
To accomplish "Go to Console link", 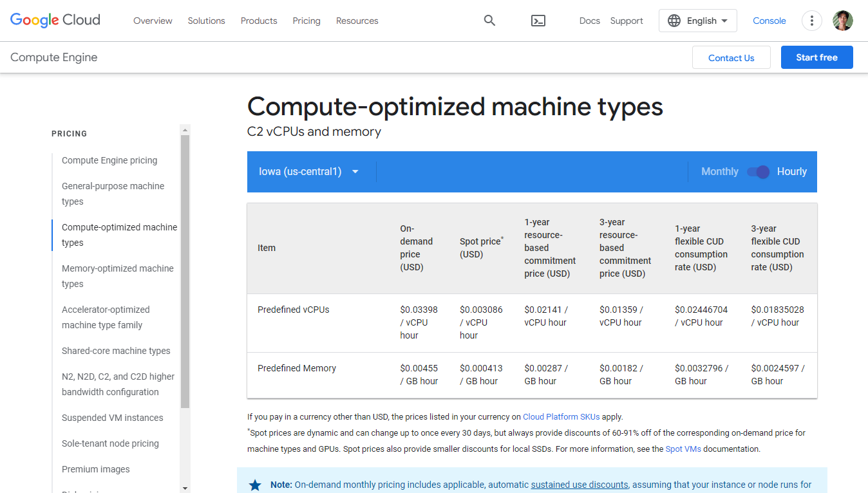I will 769,21.
